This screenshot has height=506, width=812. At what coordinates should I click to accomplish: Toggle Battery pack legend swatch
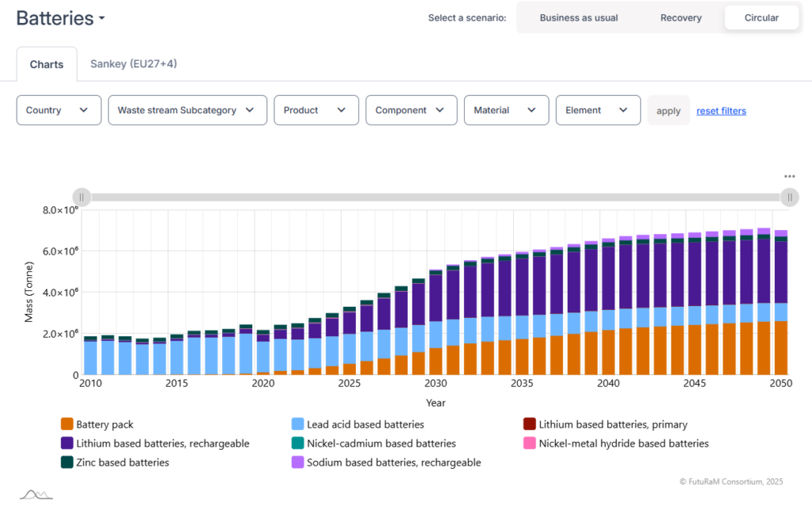click(67, 424)
